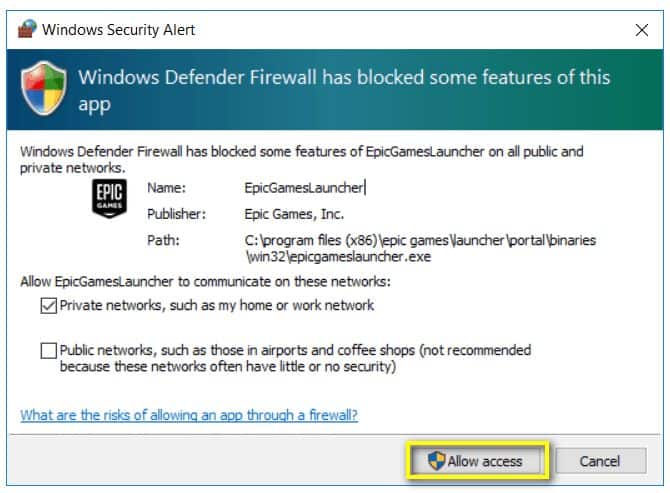Click the Path: field label
Screen dimensions: 670x493
coord(163,240)
